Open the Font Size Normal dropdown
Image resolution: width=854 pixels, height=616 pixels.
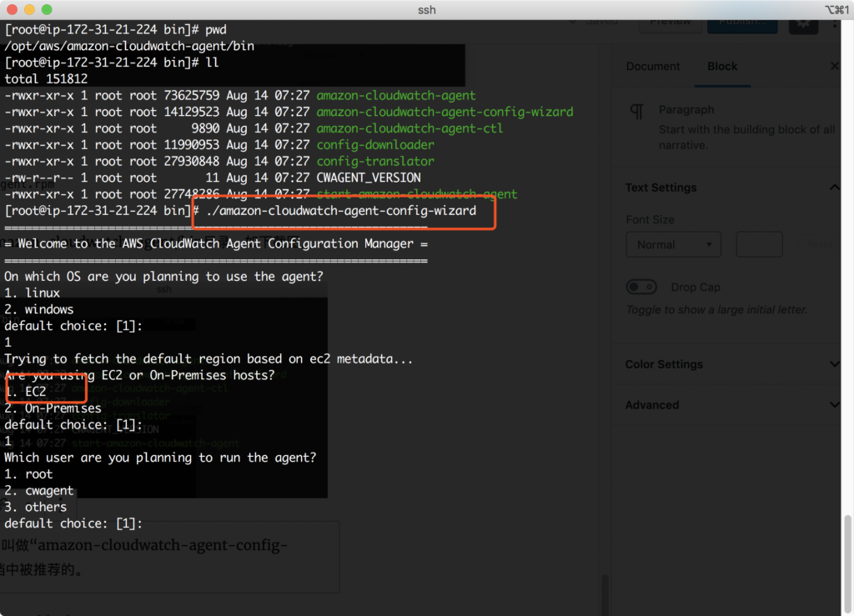(674, 245)
